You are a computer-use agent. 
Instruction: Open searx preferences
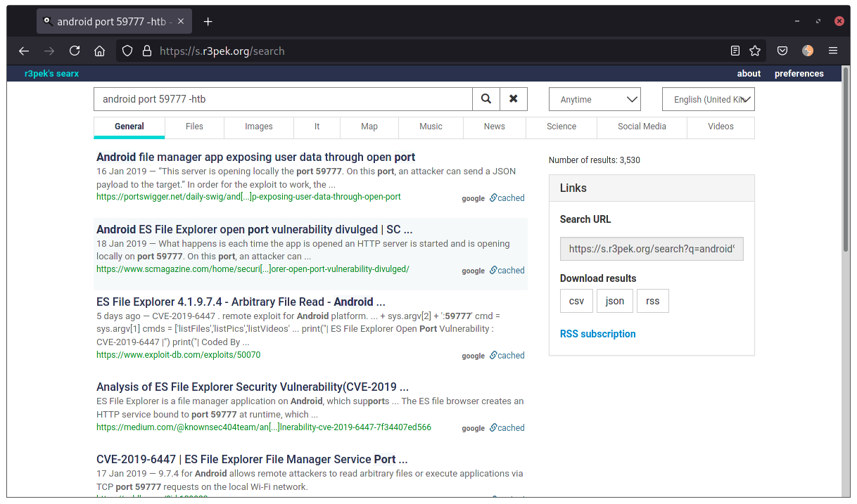coord(799,73)
